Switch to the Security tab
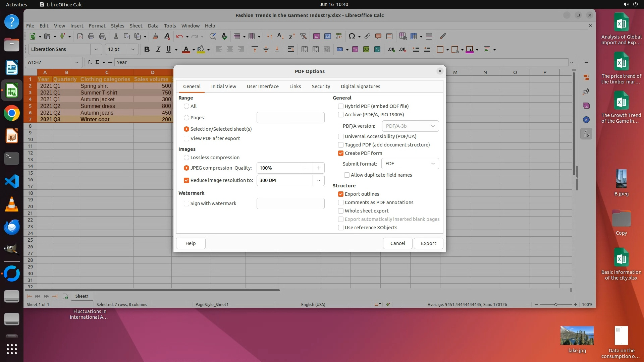 point(321,86)
